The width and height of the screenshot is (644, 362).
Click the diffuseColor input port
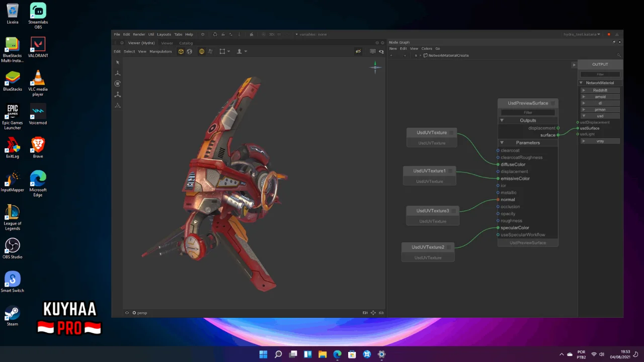pos(498,164)
